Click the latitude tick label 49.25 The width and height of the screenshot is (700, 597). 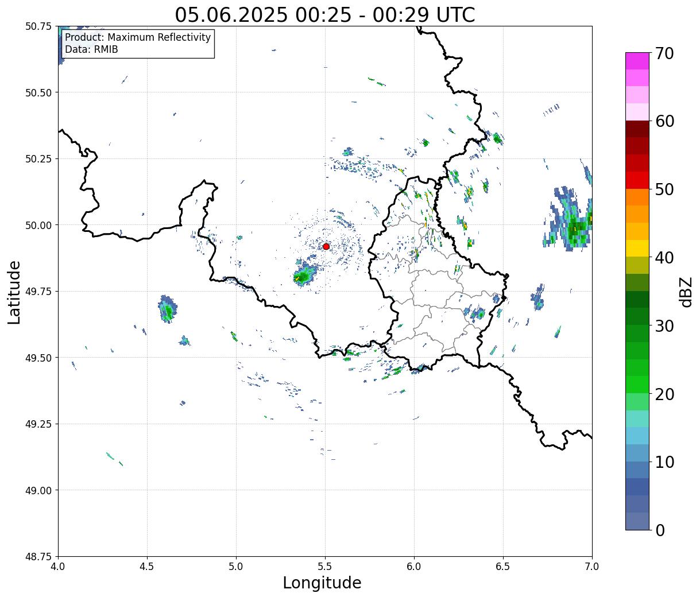(x=38, y=424)
